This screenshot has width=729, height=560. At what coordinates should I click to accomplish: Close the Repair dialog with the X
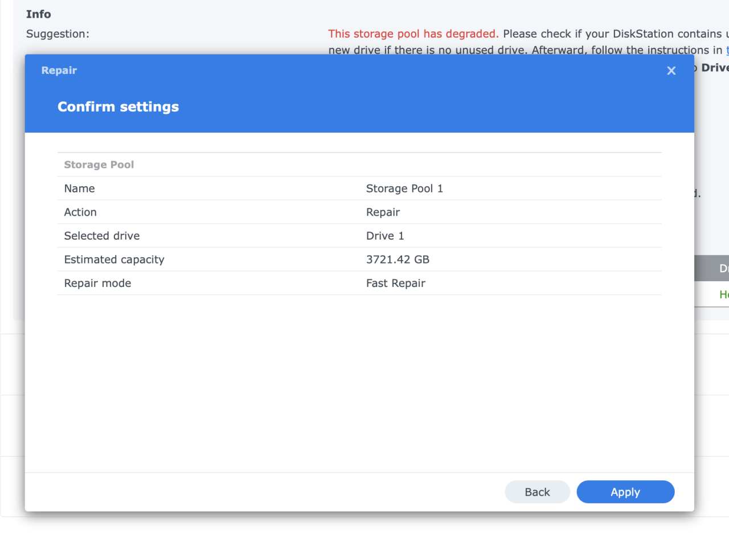click(x=671, y=71)
